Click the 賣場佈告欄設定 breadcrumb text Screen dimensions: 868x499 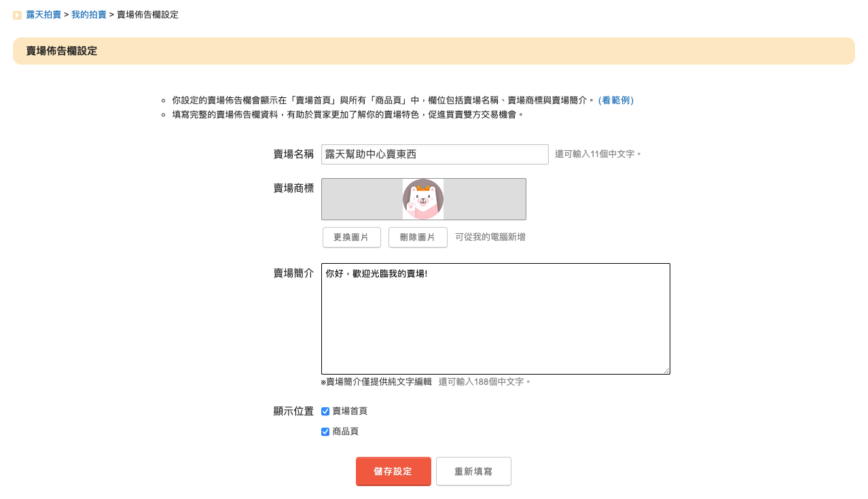click(x=148, y=14)
